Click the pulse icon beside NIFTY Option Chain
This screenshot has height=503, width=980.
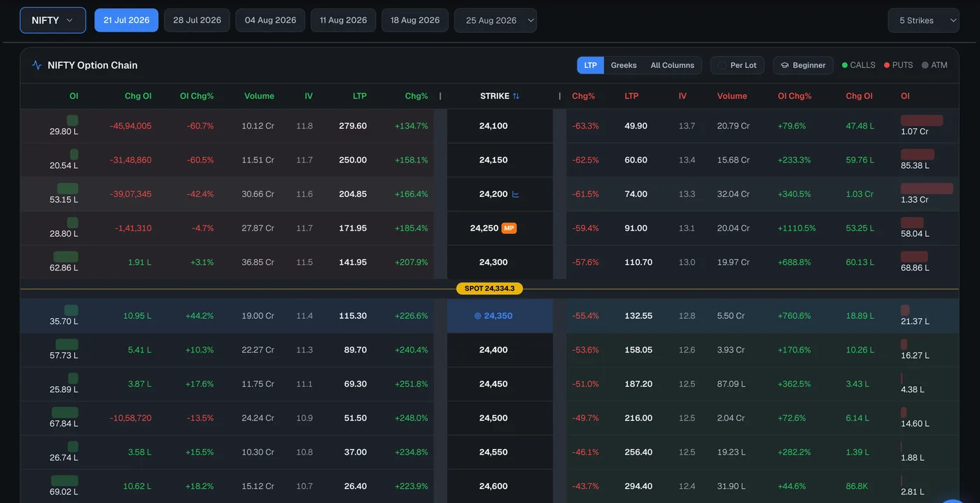click(37, 65)
